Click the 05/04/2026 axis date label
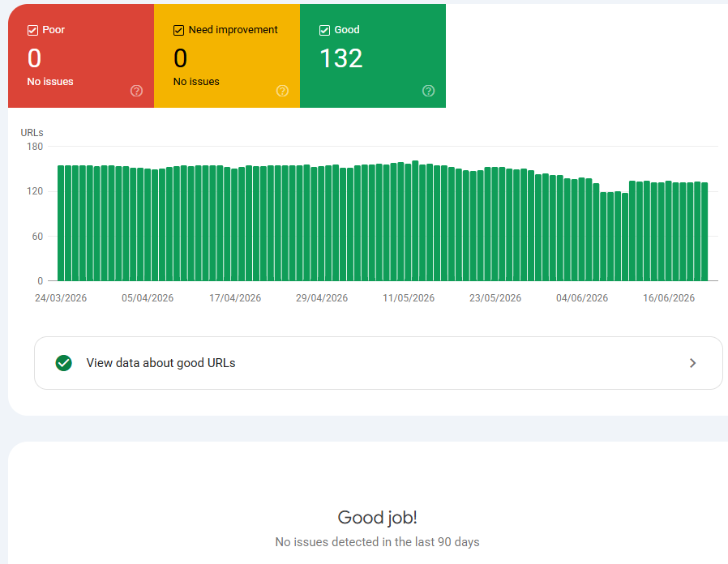 pyautogui.click(x=148, y=298)
